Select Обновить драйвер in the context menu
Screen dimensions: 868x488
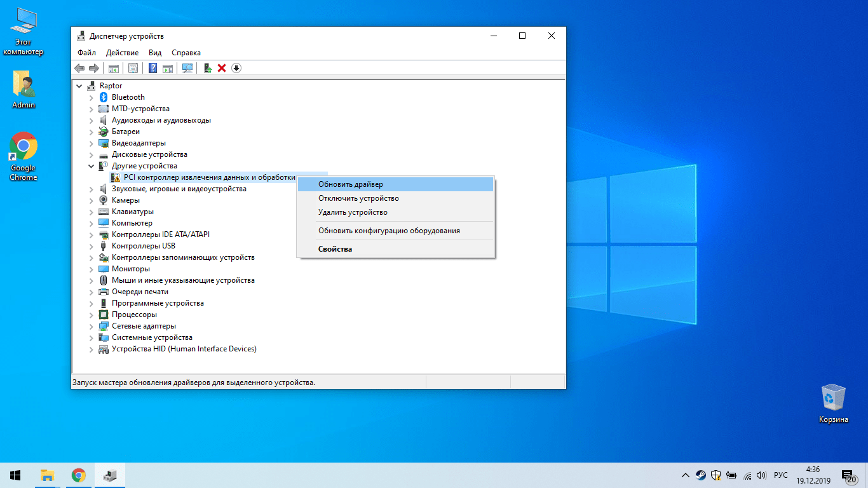point(351,184)
